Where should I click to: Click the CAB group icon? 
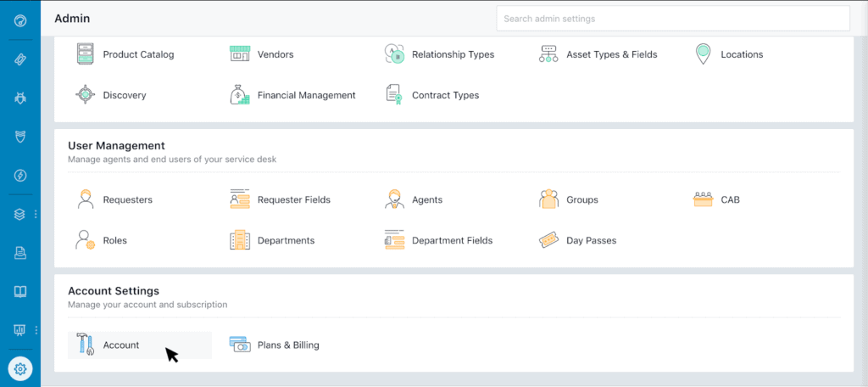(703, 200)
